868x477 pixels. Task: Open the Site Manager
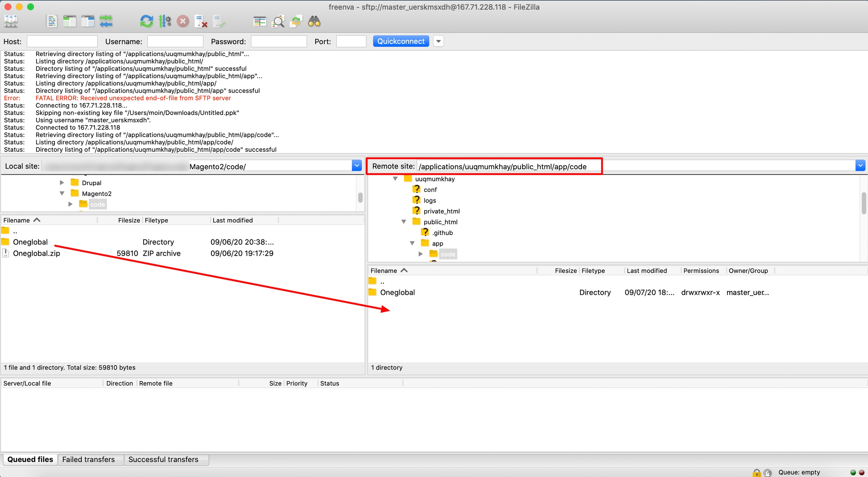point(11,21)
